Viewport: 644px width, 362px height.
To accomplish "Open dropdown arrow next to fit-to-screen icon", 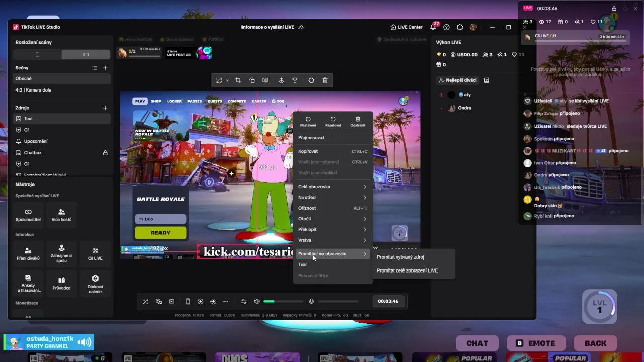I will tap(227, 80).
